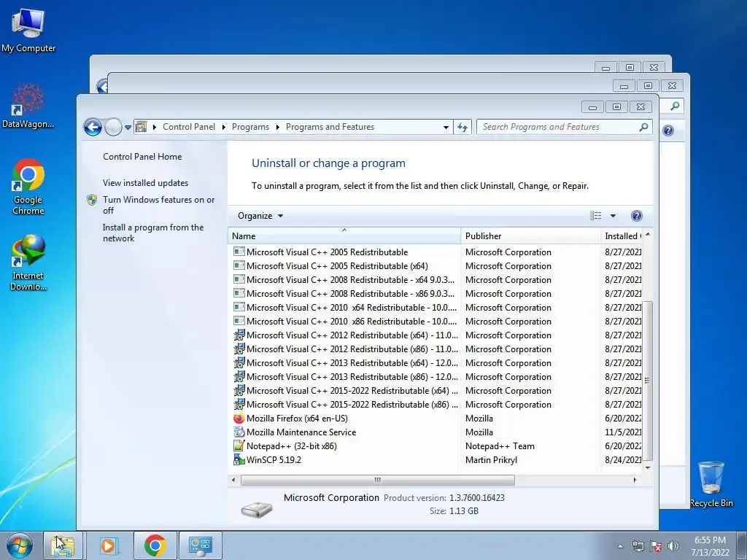Select Mozilla Firefox (x64 en-US) entry
747x560 pixels.
297,418
